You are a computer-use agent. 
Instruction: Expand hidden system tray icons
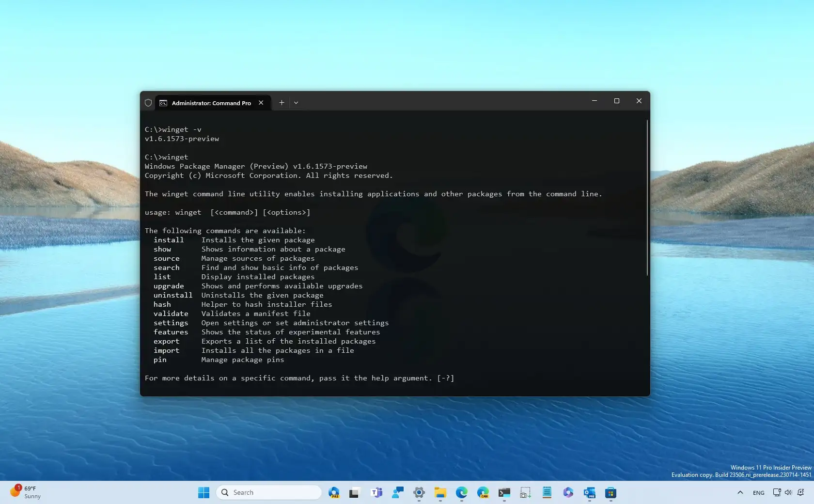tap(740, 492)
